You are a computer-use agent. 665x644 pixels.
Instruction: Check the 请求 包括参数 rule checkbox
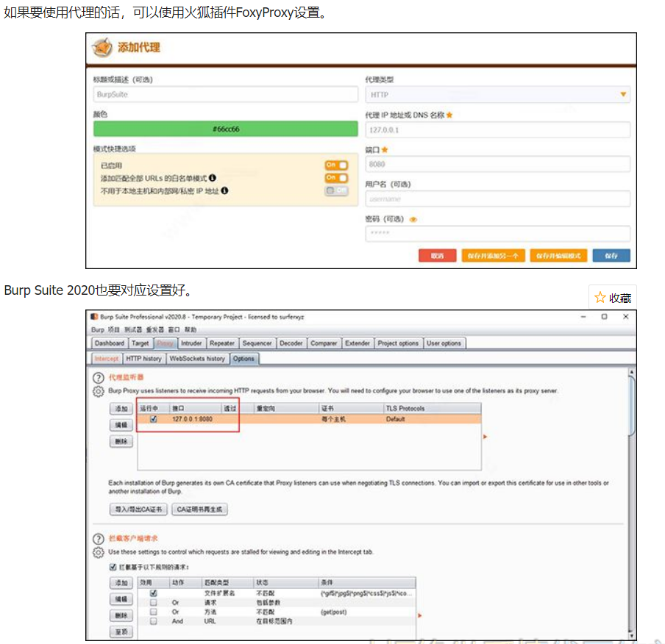(x=154, y=602)
